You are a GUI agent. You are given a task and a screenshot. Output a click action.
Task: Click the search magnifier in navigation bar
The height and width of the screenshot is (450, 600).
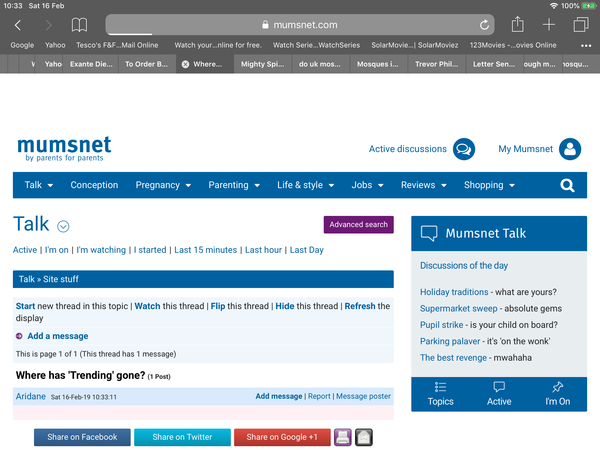pos(567,185)
